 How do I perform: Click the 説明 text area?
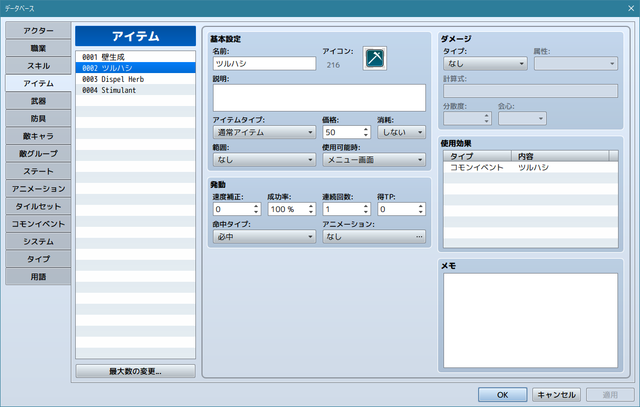coord(319,98)
